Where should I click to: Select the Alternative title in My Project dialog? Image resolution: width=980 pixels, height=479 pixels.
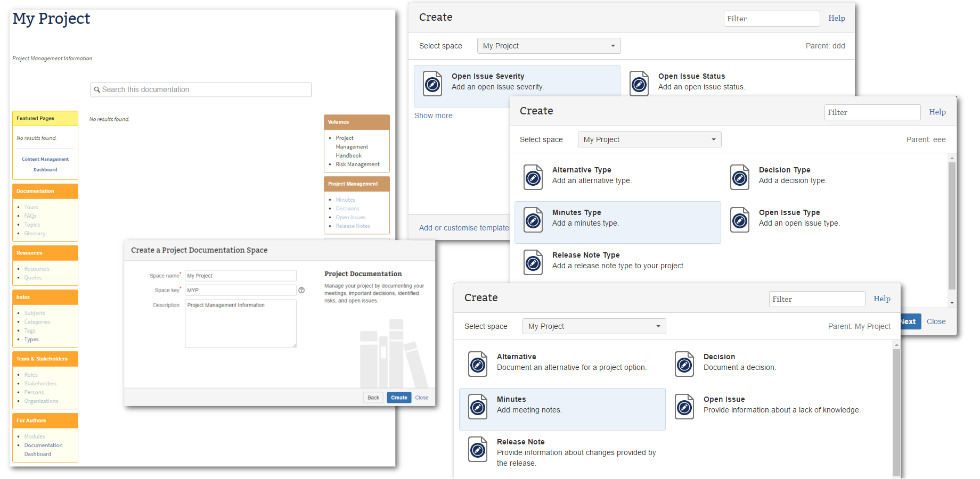[x=516, y=357]
